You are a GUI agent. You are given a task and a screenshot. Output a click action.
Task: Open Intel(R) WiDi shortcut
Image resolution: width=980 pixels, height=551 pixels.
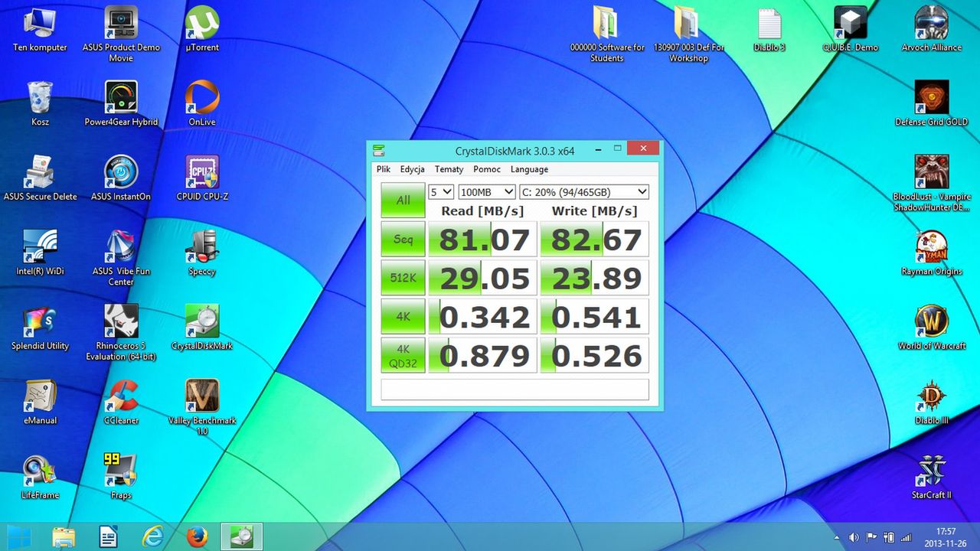tap(40, 253)
